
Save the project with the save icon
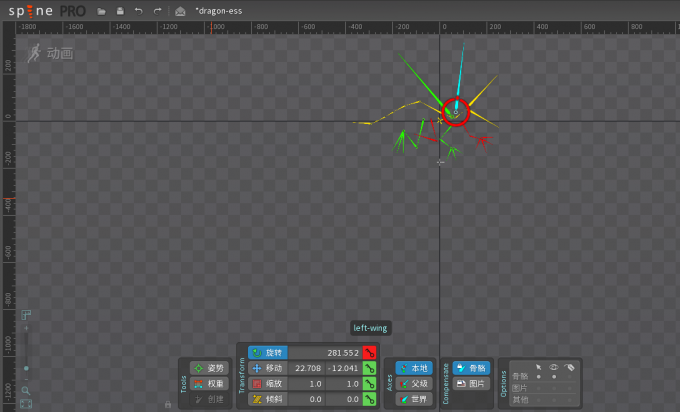[120, 11]
